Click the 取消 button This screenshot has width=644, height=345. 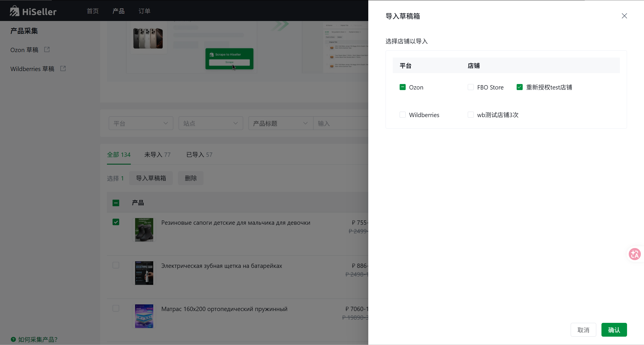click(x=583, y=330)
